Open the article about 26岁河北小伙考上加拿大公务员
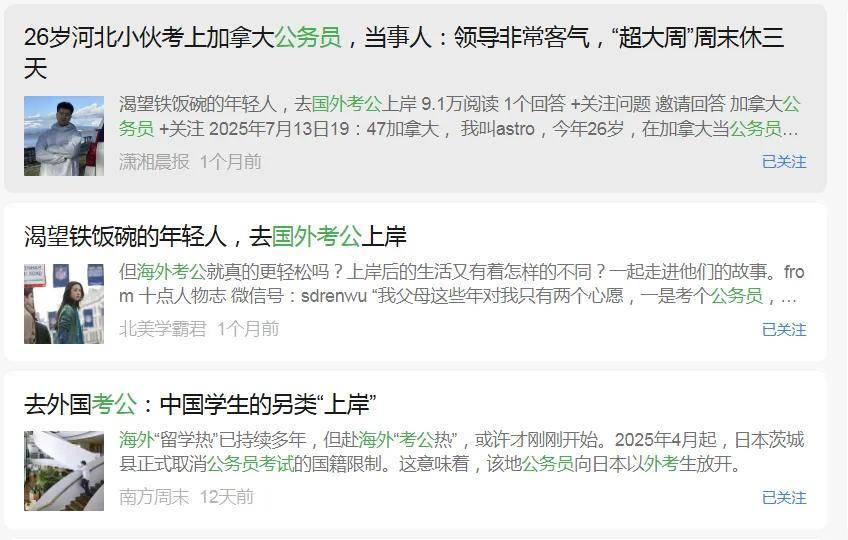Image resolution: width=848 pixels, height=540 pixels. point(403,53)
